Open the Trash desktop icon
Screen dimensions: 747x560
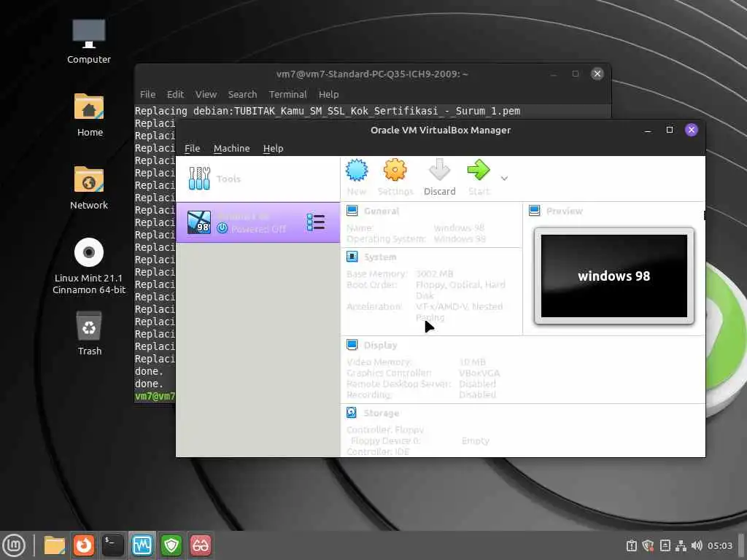(x=89, y=333)
